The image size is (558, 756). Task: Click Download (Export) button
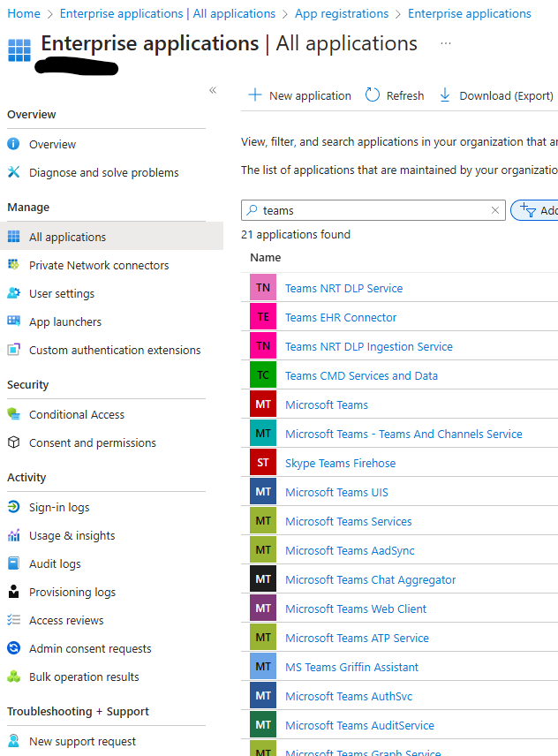tap(496, 95)
